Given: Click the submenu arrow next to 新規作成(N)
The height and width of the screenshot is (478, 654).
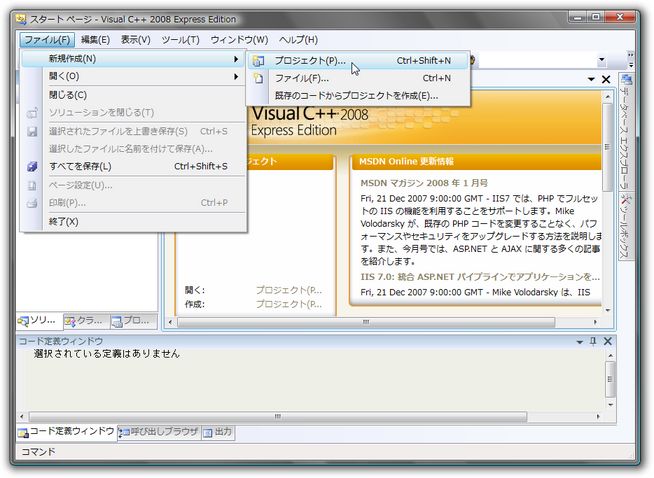Looking at the screenshot, I should 236,59.
